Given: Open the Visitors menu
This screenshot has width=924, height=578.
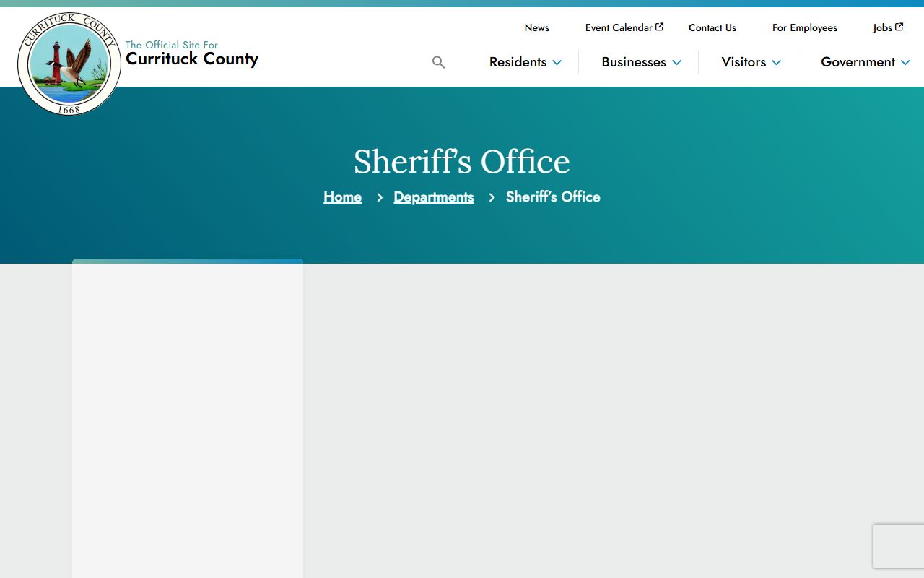Looking at the screenshot, I should point(744,62).
